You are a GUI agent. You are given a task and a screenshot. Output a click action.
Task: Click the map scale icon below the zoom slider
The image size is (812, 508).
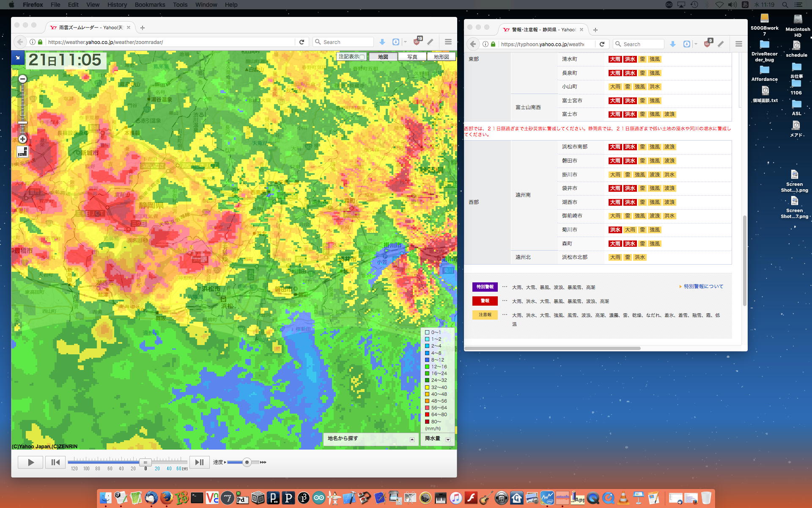[x=23, y=152]
